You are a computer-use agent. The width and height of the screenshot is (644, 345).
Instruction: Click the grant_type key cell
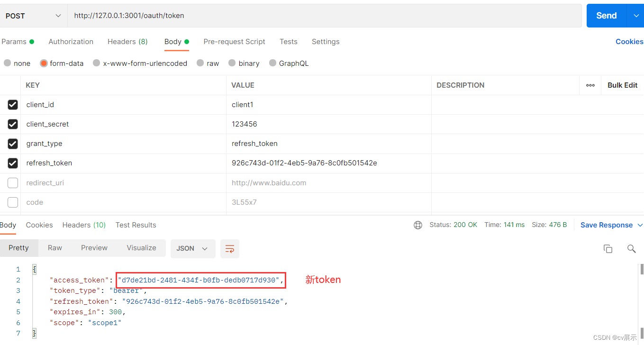123,144
